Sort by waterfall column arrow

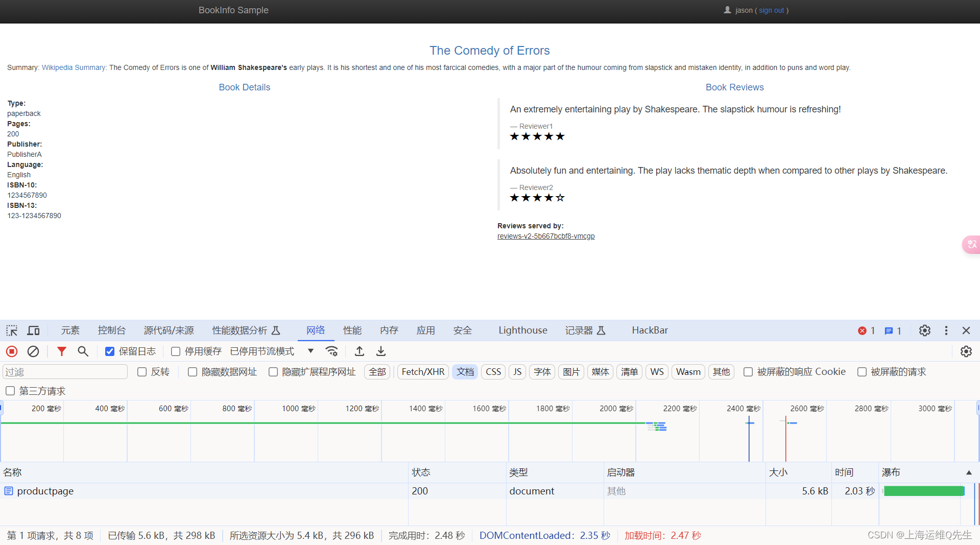pyautogui.click(x=969, y=472)
